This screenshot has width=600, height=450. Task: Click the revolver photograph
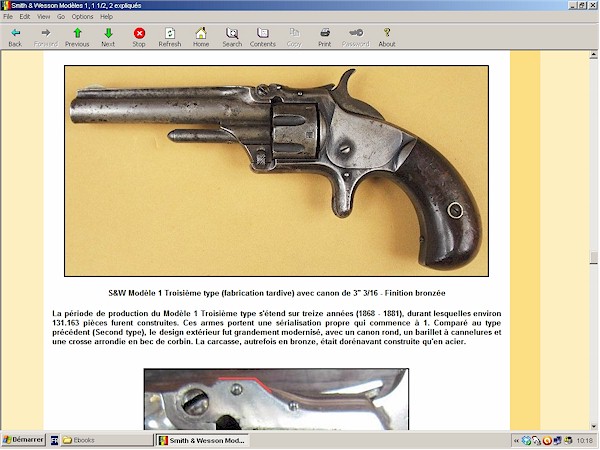coord(276,171)
